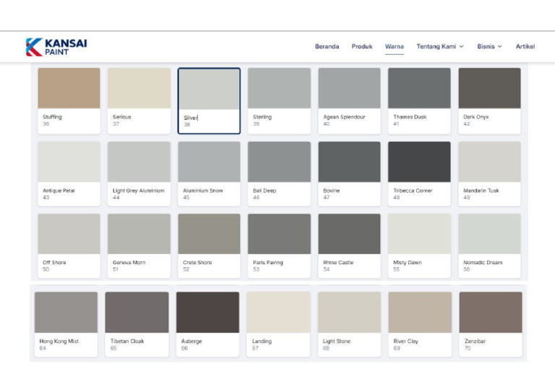Pick the Misty Dawn 55 color
Viewport: 555px width, 392px height.
[419, 245]
